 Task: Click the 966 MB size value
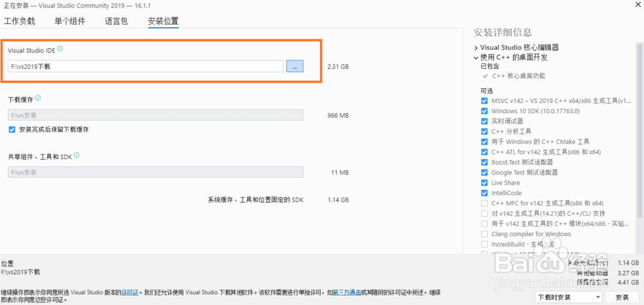click(338, 115)
